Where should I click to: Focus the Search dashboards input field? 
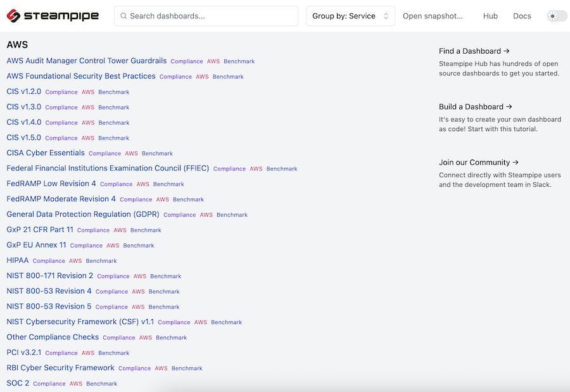click(x=206, y=16)
